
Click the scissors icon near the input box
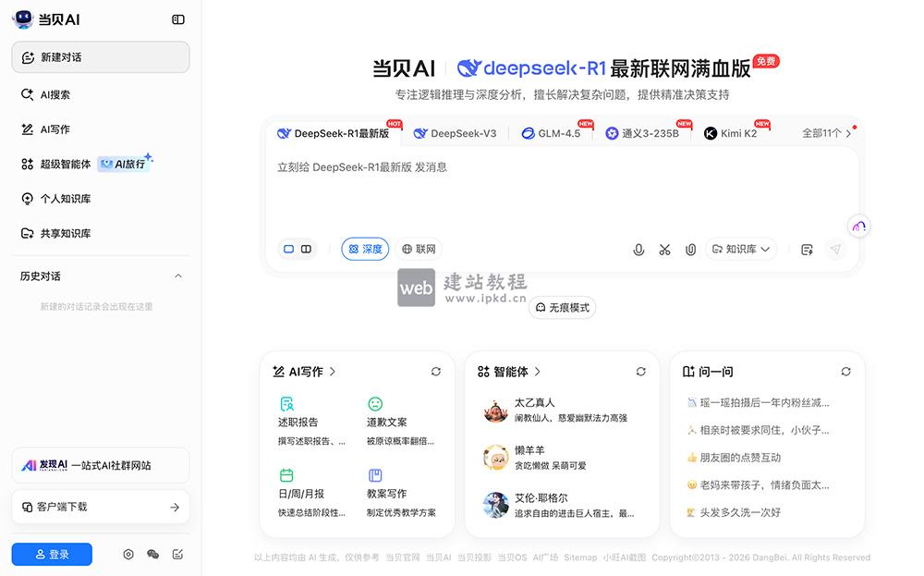tap(664, 249)
